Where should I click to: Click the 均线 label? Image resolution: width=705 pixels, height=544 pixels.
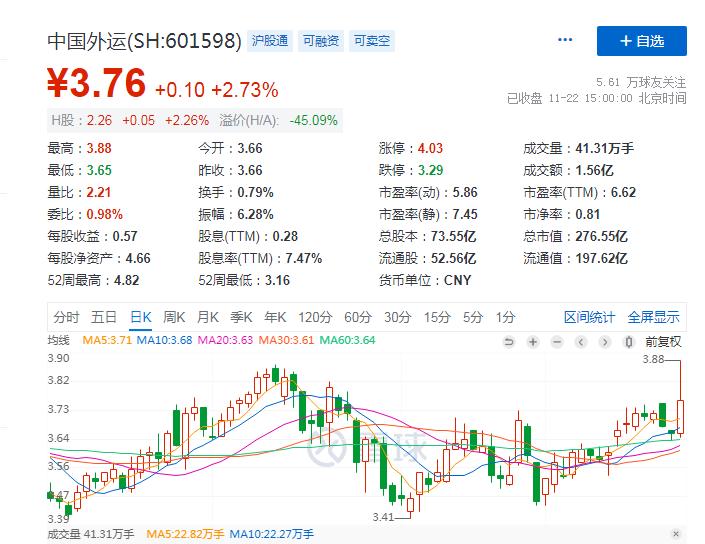click(59, 340)
